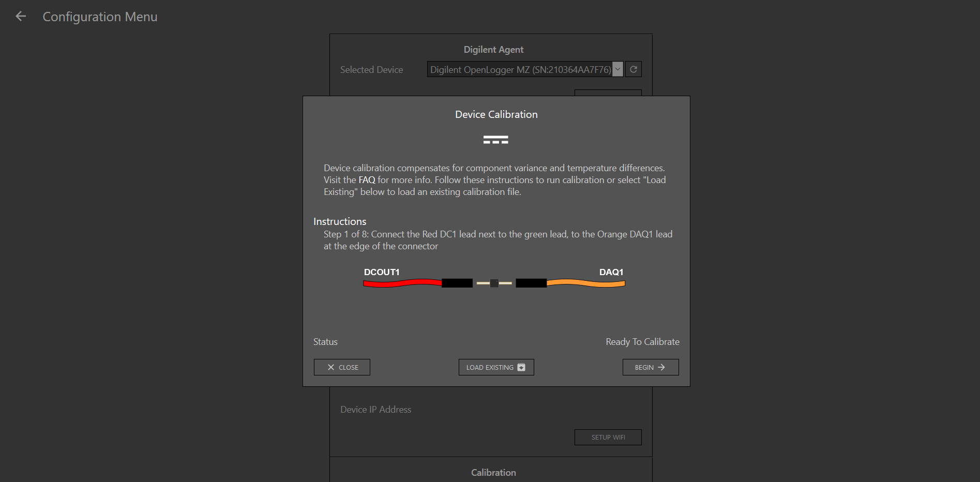Close the Device Calibration dialog

(x=342, y=367)
